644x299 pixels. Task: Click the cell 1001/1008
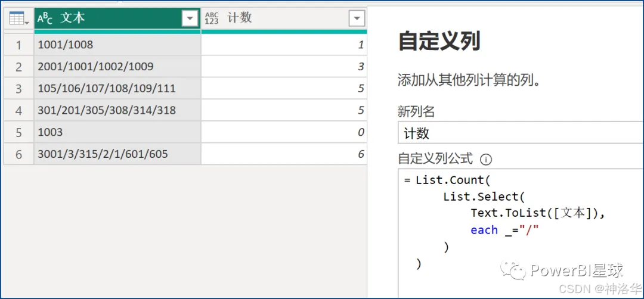117,45
